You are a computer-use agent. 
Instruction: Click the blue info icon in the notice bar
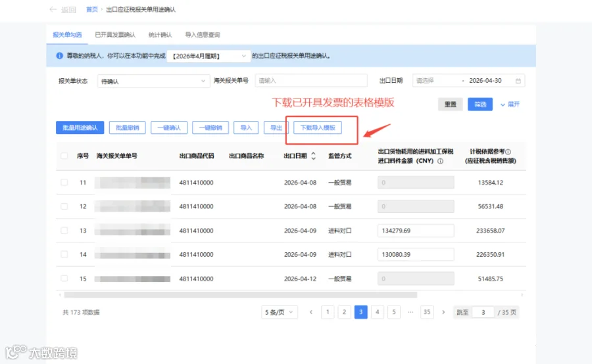(x=60, y=56)
